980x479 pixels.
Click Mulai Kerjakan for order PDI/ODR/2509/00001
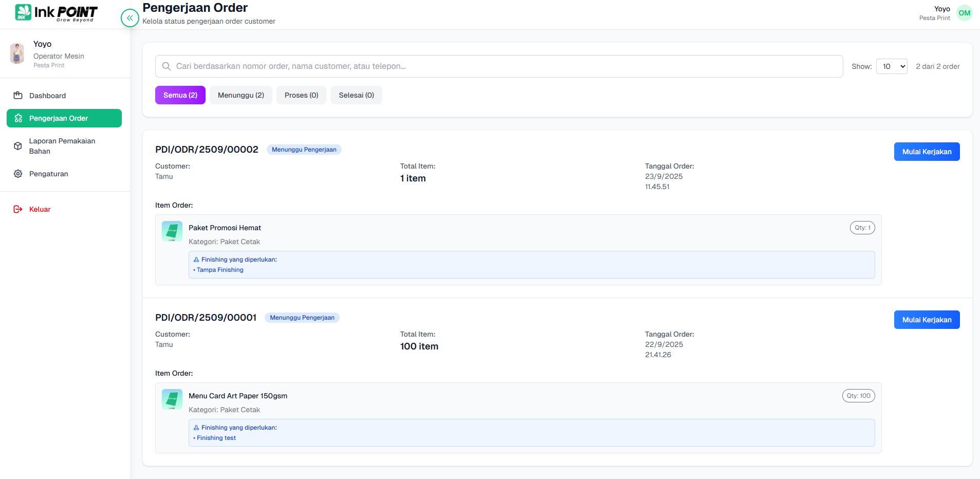click(x=927, y=320)
